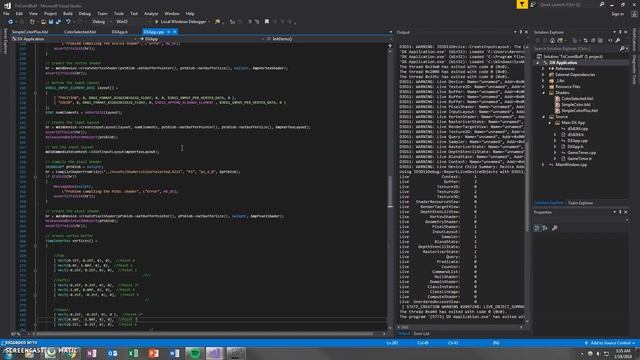Expand the External Dependencies node

(x=543, y=75)
